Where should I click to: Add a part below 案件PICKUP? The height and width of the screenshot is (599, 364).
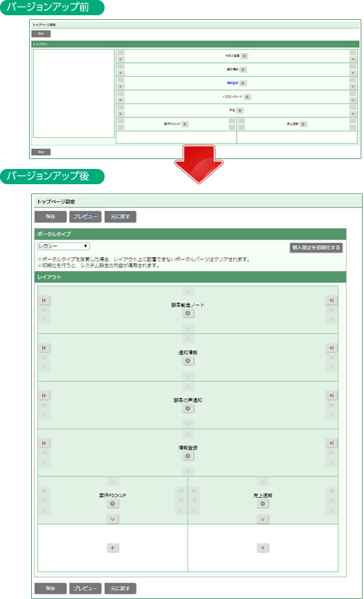113,548
